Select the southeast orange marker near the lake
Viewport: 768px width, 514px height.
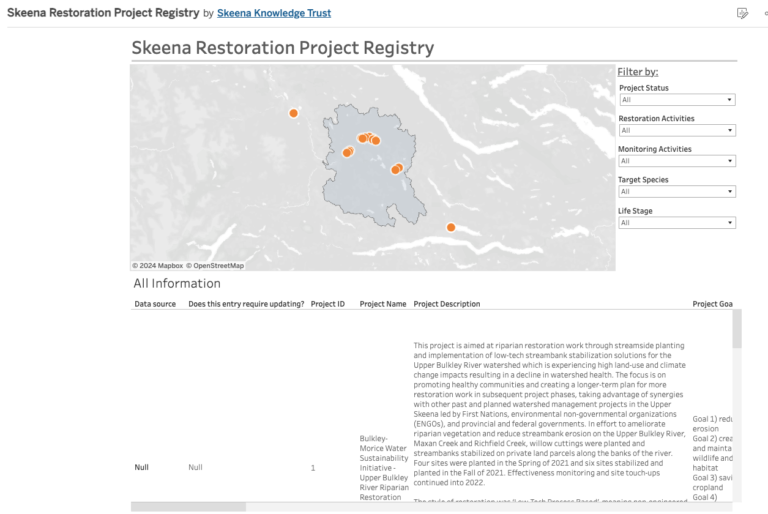(x=451, y=227)
